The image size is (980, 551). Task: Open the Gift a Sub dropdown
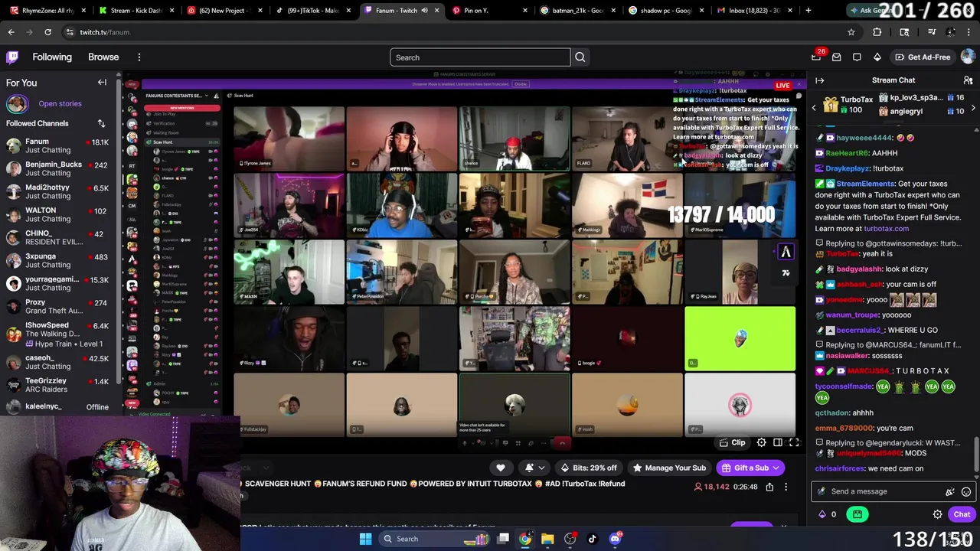click(x=751, y=468)
